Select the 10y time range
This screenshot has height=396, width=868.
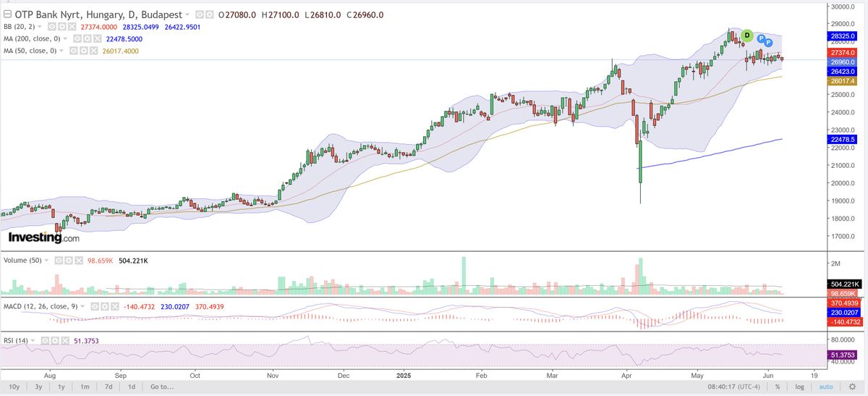click(13, 387)
